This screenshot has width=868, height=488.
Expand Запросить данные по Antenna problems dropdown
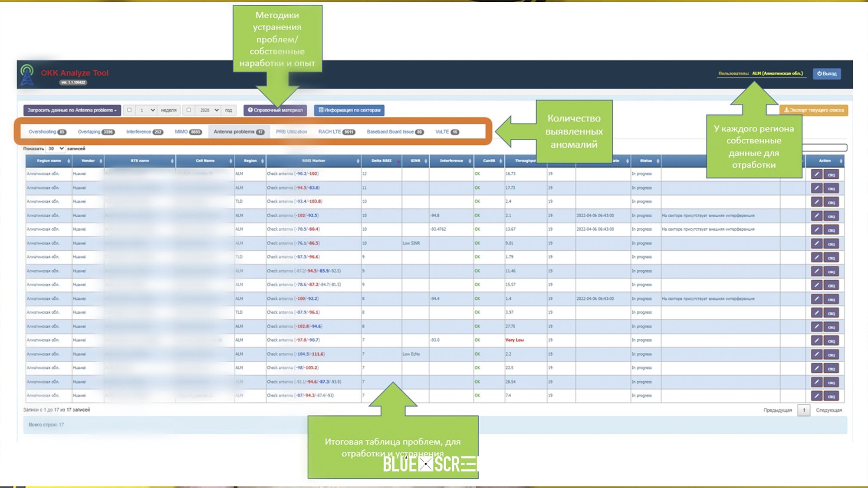coord(72,110)
